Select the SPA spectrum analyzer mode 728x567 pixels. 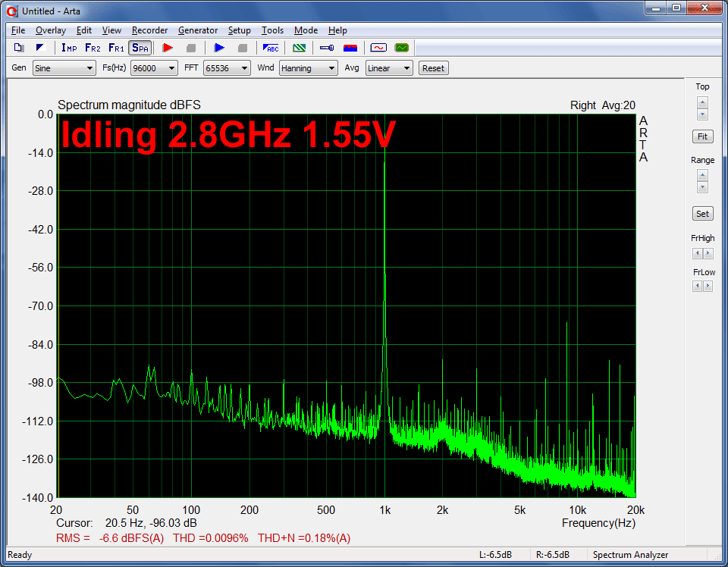click(140, 48)
